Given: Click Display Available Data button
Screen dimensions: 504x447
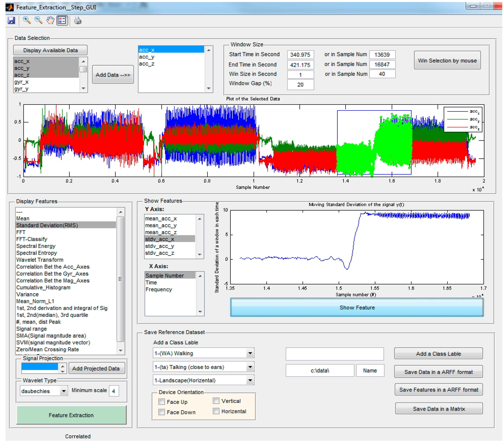Looking at the screenshot, I should click(50, 50).
